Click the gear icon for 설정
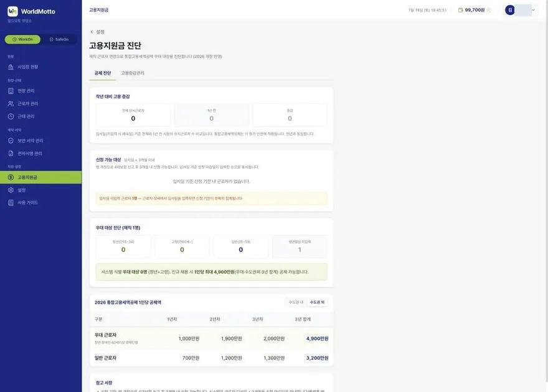This screenshot has width=548, height=392. 11,190
